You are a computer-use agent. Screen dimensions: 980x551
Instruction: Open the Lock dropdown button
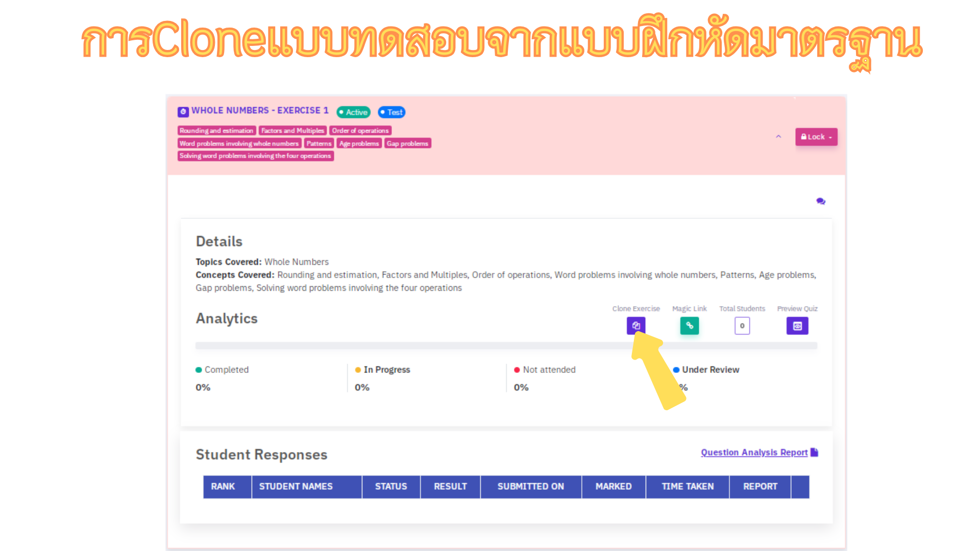pyautogui.click(x=816, y=137)
